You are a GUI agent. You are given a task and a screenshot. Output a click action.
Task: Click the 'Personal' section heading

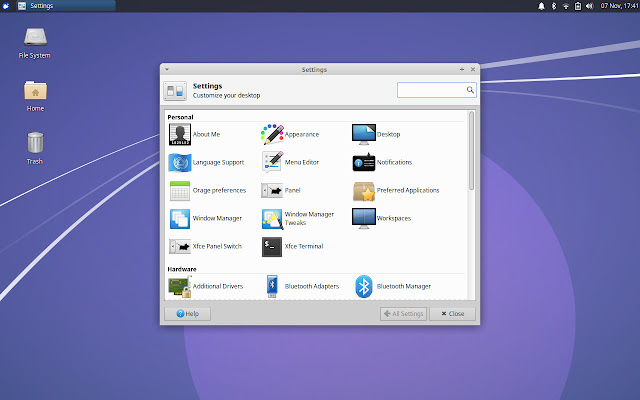(180, 117)
